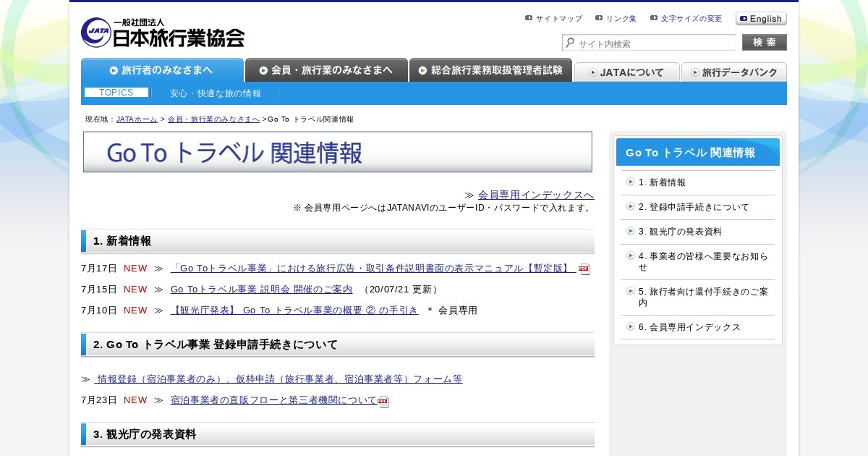Click bullet icon beside 3. 観光庁の発表資料
This screenshot has width=868, height=456.
pyautogui.click(x=631, y=231)
